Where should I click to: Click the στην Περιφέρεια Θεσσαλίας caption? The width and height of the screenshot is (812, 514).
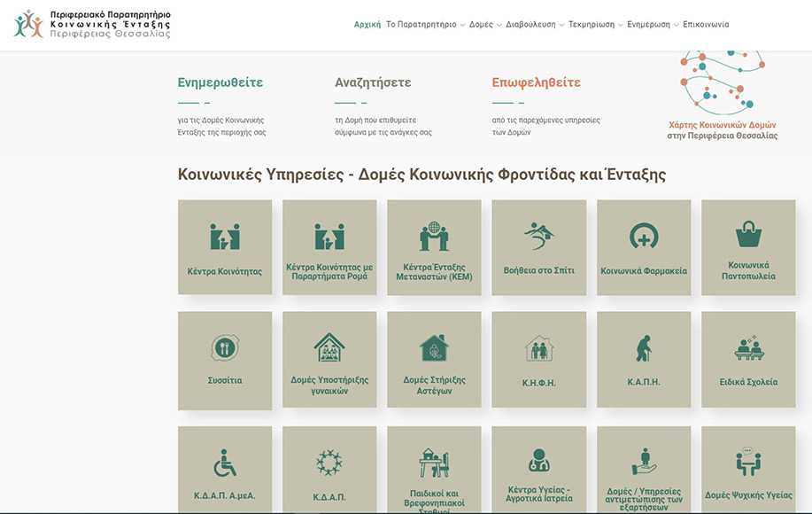coord(723,136)
